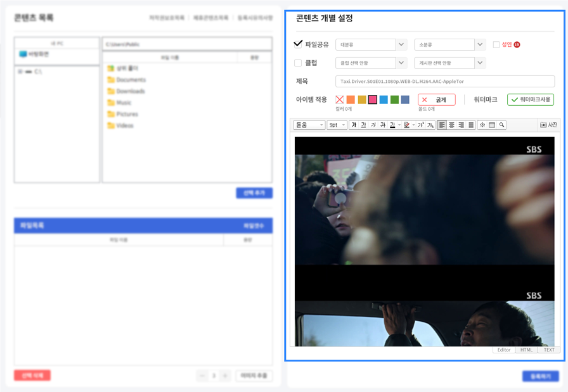Select the highlight pen icon

click(x=407, y=125)
